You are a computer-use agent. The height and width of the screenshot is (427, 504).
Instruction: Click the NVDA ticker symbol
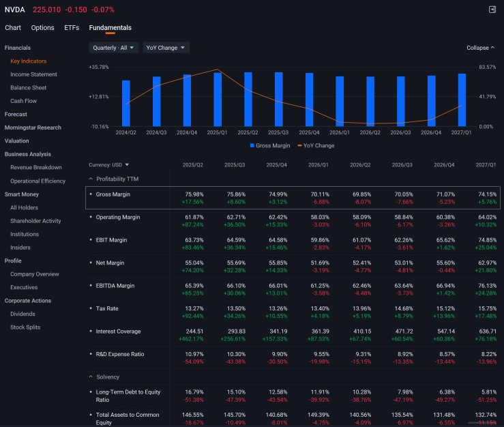coord(15,10)
